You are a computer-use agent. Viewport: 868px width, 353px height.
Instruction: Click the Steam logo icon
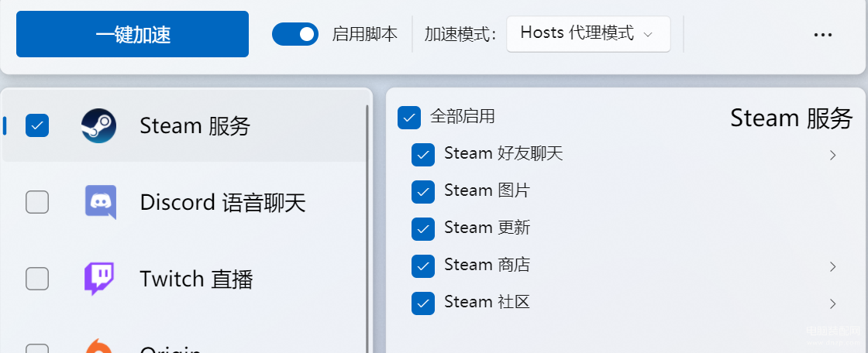98,125
